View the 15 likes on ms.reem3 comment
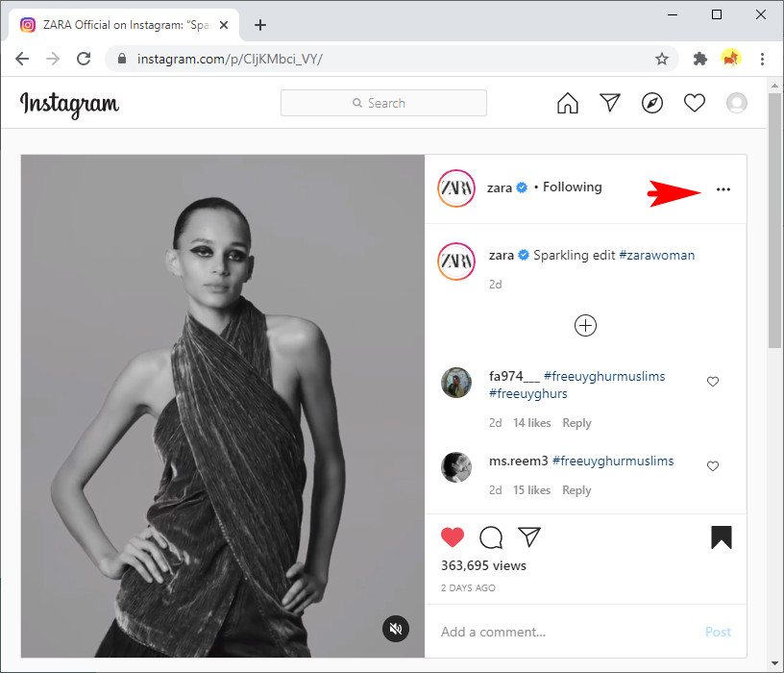This screenshot has width=784, height=673. point(531,490)
